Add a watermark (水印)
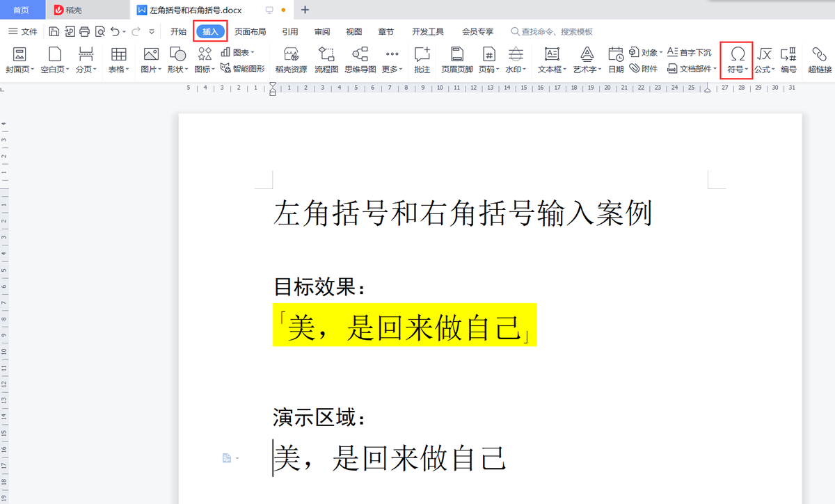The width and height of the screenshot is (835, 504). [x=516, y=60]
